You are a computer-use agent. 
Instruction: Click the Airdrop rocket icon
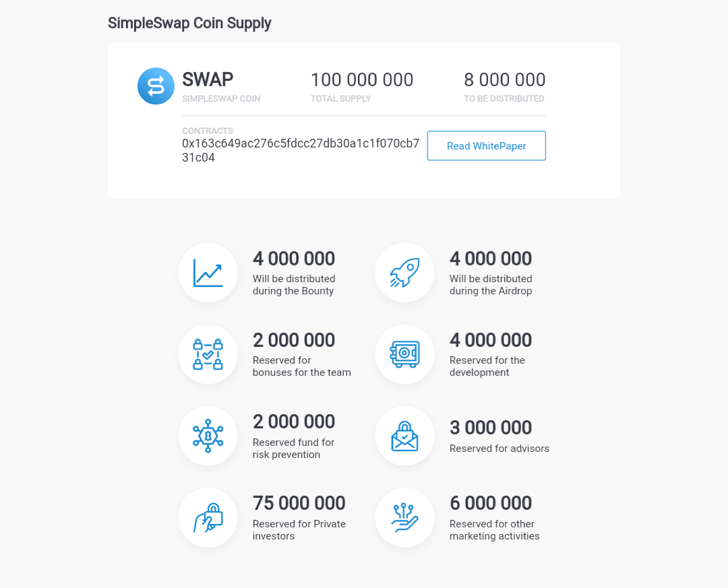click(405, 273)
